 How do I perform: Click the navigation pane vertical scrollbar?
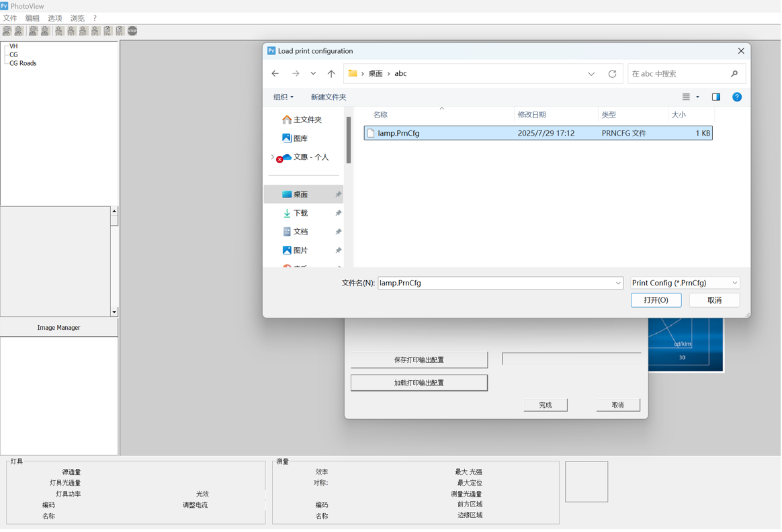(x=349, y=141)
